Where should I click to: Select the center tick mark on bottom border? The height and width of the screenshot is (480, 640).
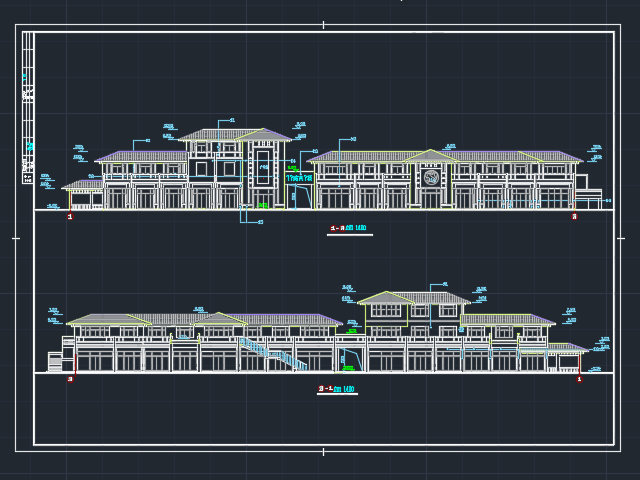(323, 451)
